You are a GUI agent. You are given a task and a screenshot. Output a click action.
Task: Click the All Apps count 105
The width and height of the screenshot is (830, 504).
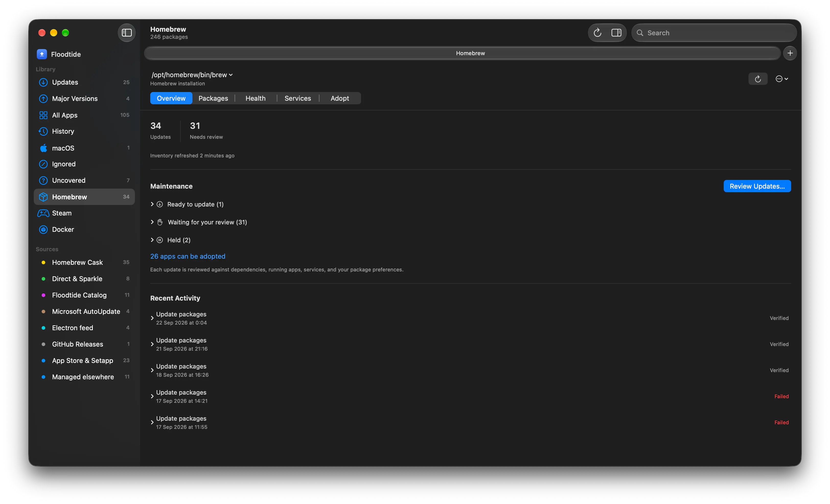click(x=125, y=115)
